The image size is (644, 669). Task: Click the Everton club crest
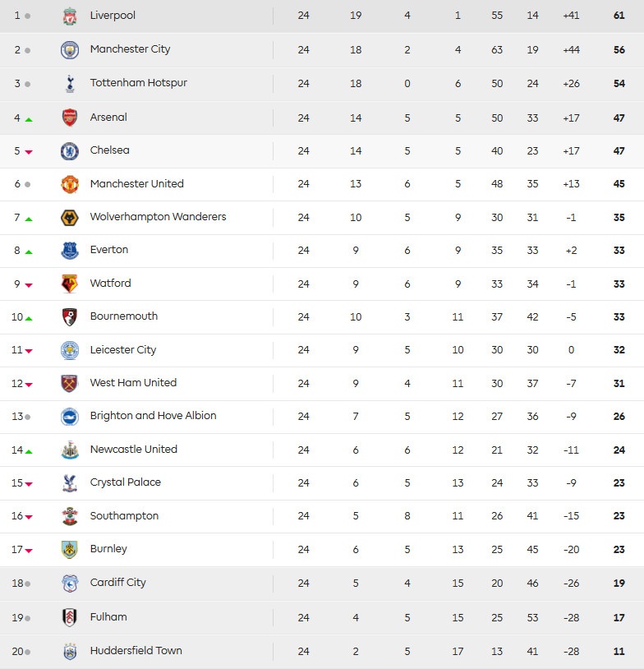coord(70,250)
